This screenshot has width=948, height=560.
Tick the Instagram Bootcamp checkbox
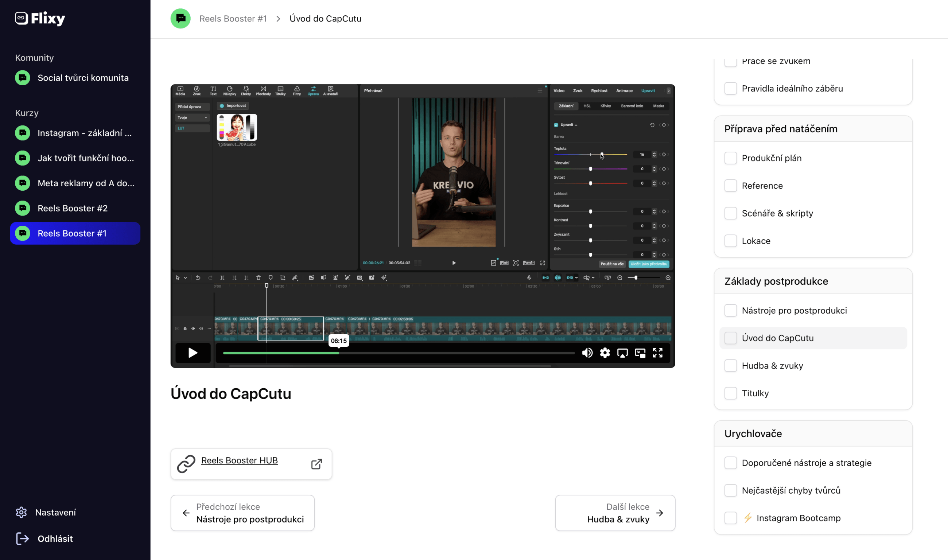[731, 518]
